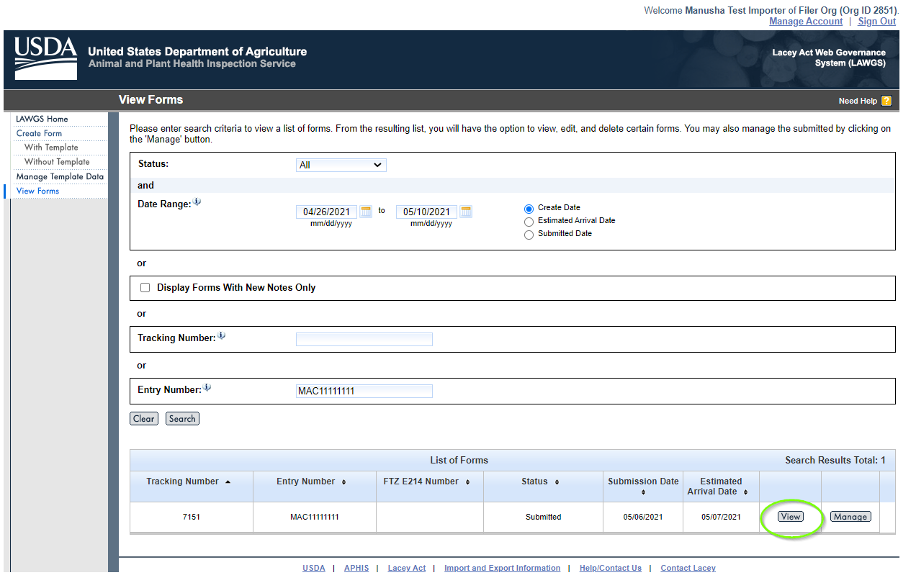The width and height of the screenshot is (916, 588).
Task: Select Estimated Arrival Date radio option
Action: [x=529, y=222]
